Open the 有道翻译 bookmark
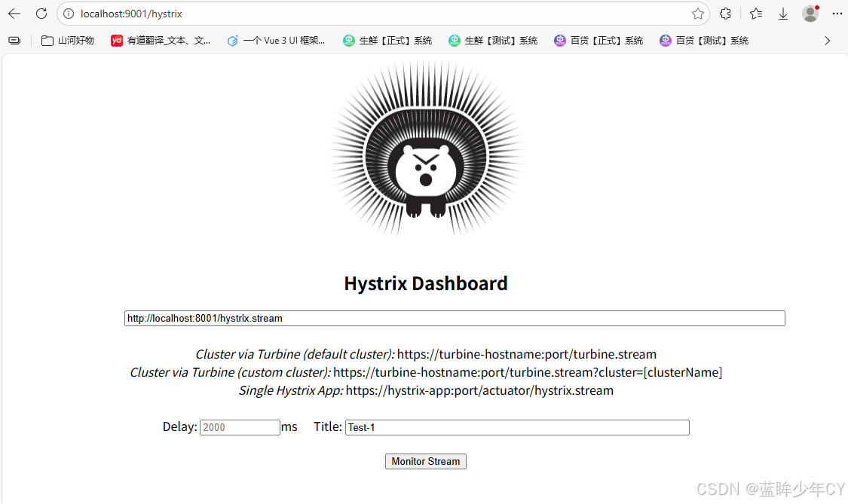848x504 pixels. click(x=161, y=41)
